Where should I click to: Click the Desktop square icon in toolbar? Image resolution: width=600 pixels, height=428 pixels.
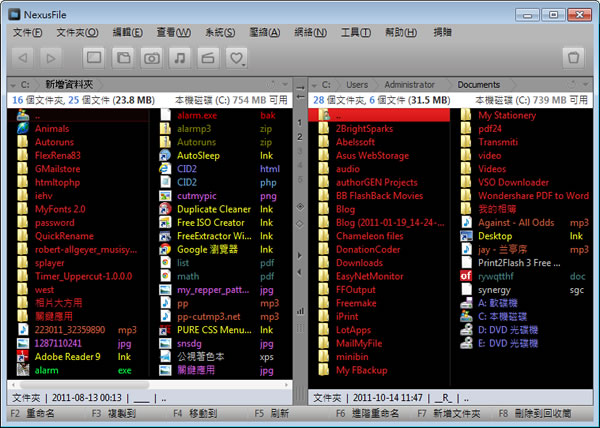94,59
